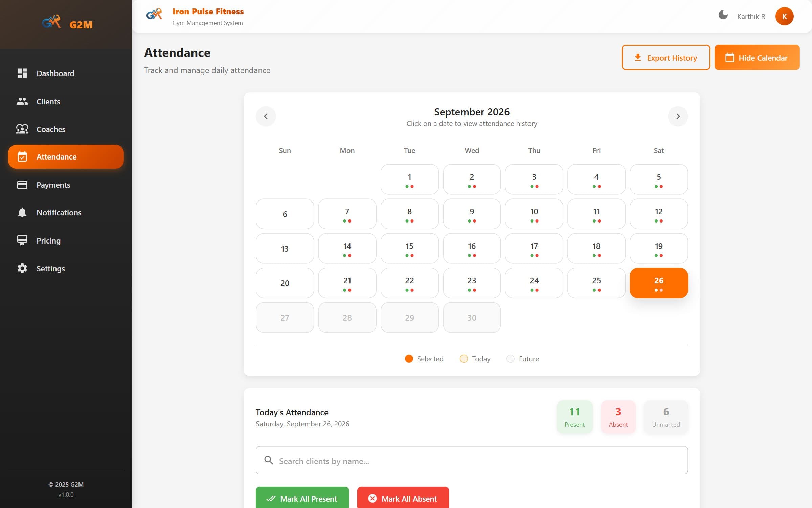Open the Notifications section

coord(66,212)
